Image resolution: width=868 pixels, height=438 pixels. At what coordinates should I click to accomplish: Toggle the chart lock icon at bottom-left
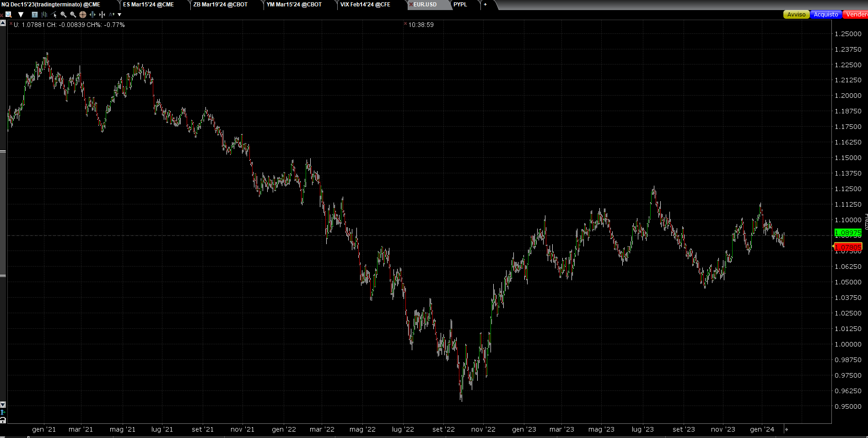click(3, 420)
